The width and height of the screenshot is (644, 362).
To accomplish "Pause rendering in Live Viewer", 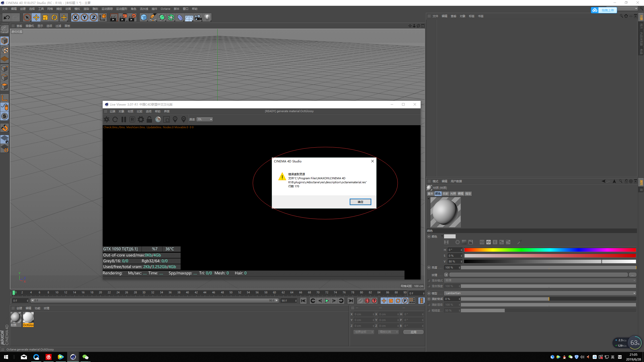I will pos(124,119).
